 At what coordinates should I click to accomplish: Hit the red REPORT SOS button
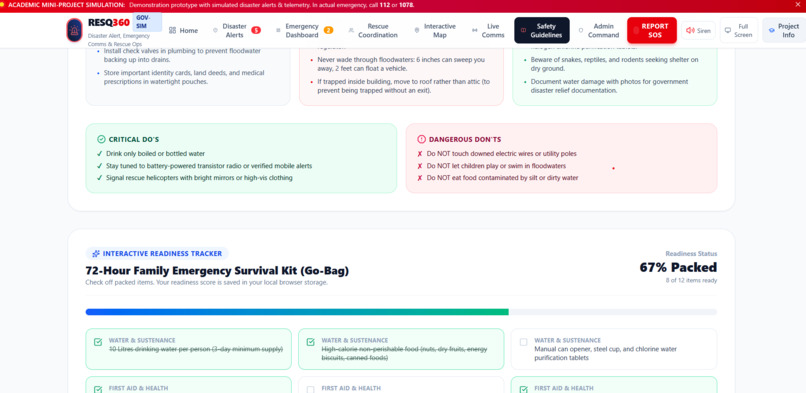point(652,30)
